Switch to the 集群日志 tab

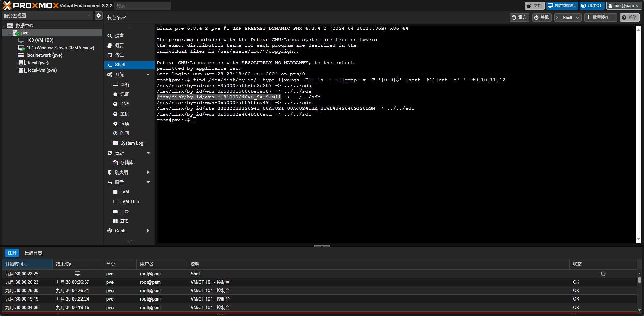pos(33,253)
